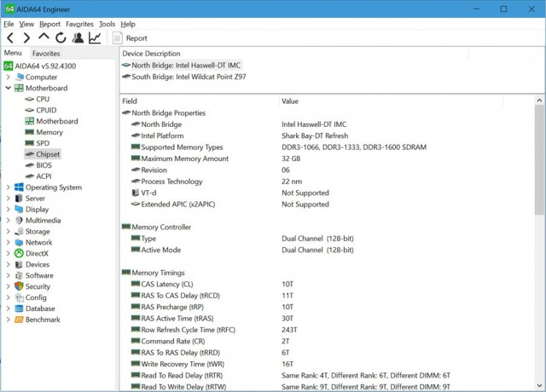Expand the Server tree node
The image size is (546, 392).
[9, 199]
